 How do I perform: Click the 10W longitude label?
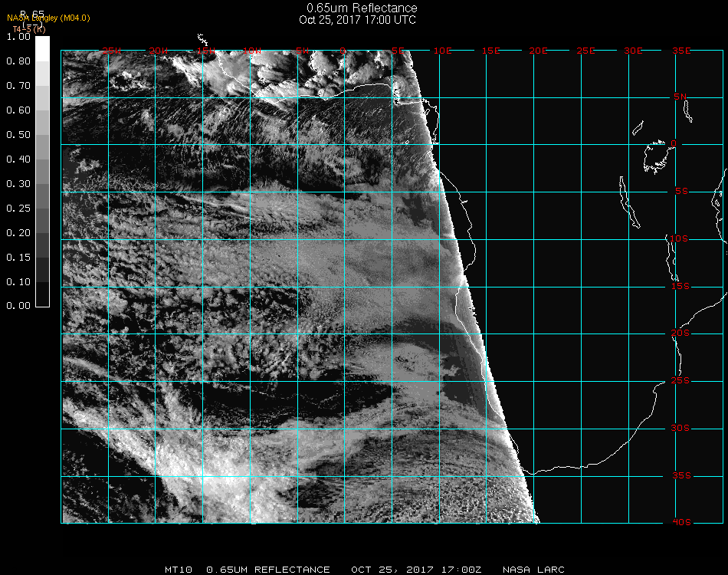point(252,51)
